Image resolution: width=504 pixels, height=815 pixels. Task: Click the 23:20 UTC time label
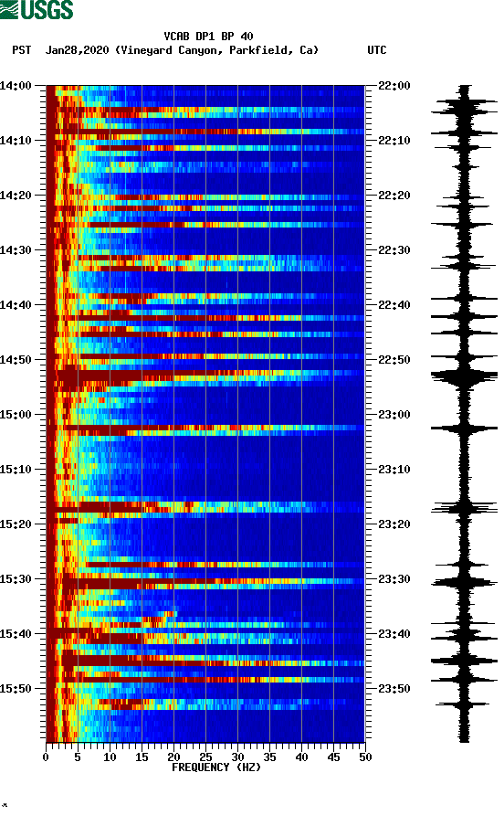[394, 524]
